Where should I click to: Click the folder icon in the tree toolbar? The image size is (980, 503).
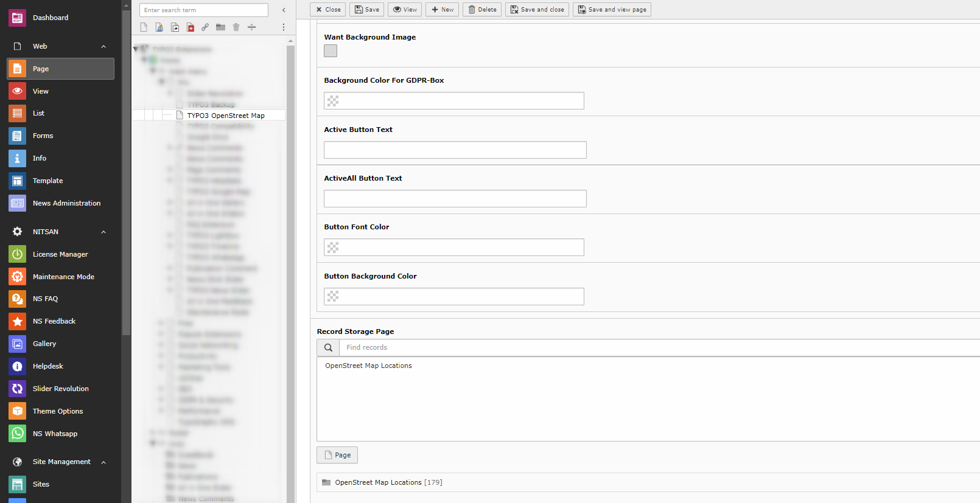pos(220,27)
